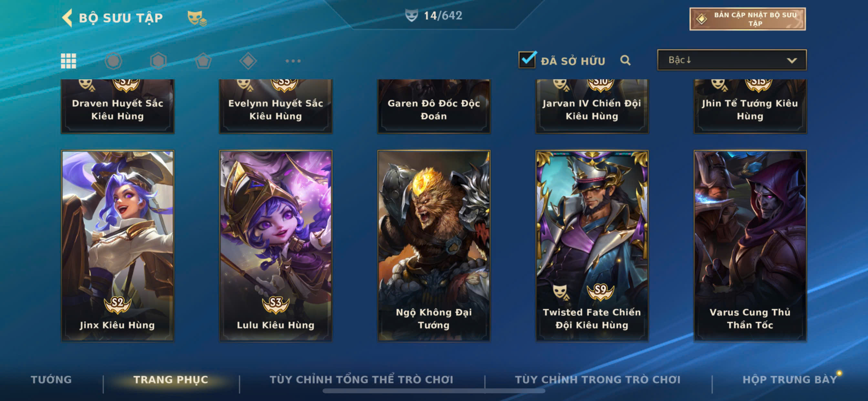Select the Lulu Kiêu Hùng skin
868x401 pixels.
click(x=276, y=246)
